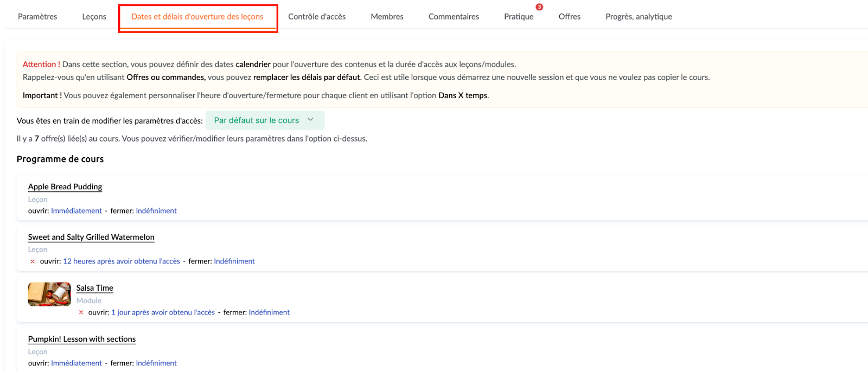Switch to the Commentaires tab

point(454,17)
